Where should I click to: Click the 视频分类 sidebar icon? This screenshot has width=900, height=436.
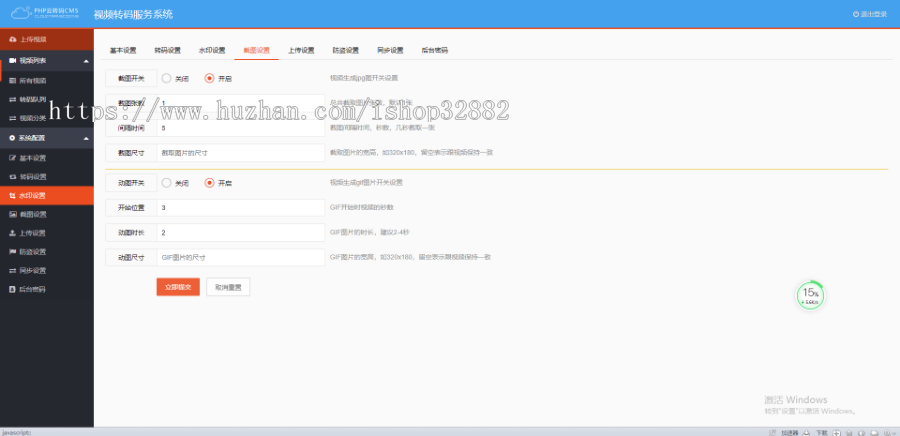13,118
